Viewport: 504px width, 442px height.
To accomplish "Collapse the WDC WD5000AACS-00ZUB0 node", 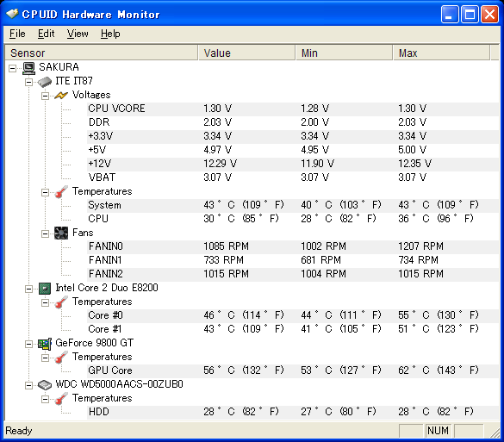I will pos(28,385).
